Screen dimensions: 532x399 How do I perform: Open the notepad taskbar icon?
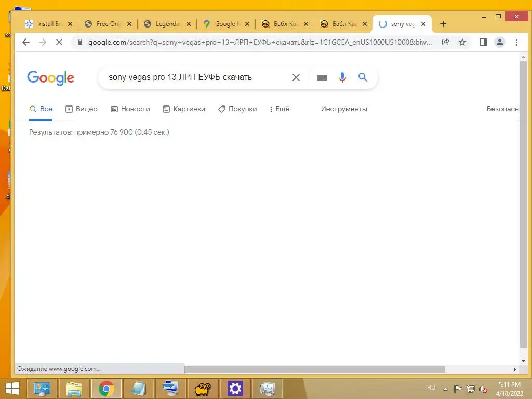pos(138,389)
